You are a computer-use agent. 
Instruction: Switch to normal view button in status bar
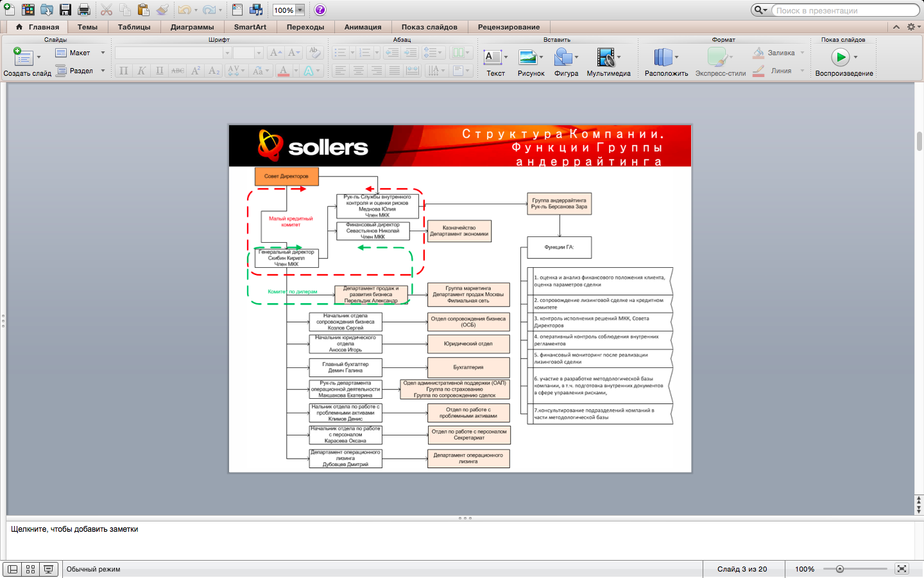click(12, 569)
